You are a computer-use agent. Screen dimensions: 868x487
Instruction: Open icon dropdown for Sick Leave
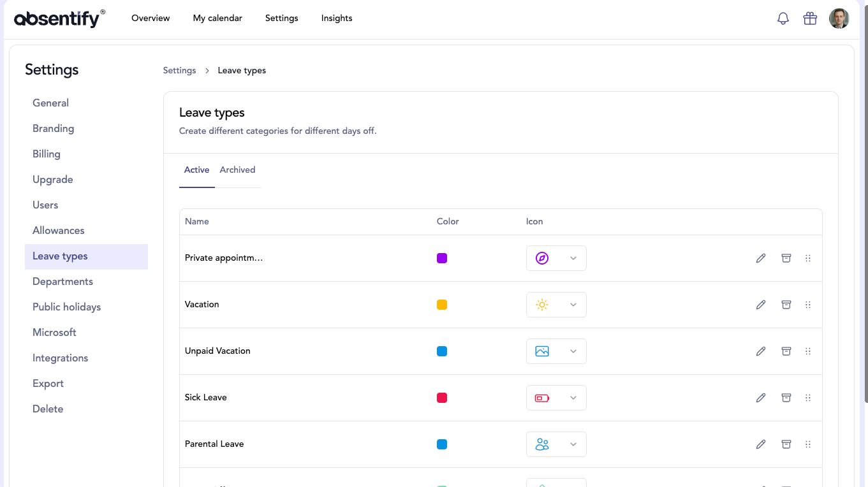[556, 398]
